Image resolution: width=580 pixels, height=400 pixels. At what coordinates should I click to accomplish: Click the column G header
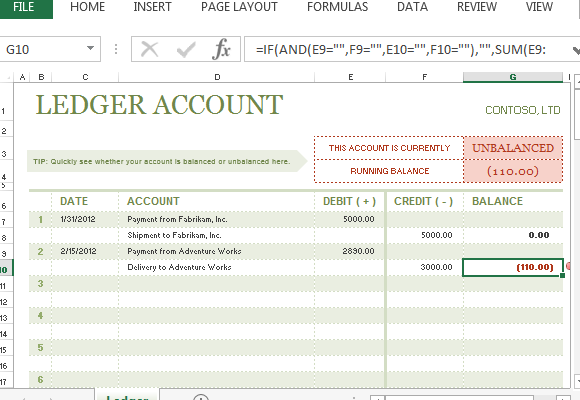click(513, 77)
